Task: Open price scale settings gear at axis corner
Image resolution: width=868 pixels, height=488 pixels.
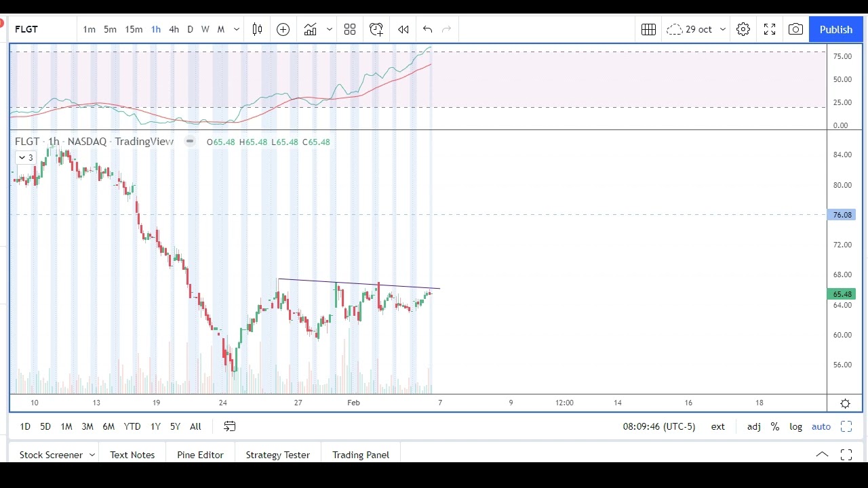Action: click(845, 403)
